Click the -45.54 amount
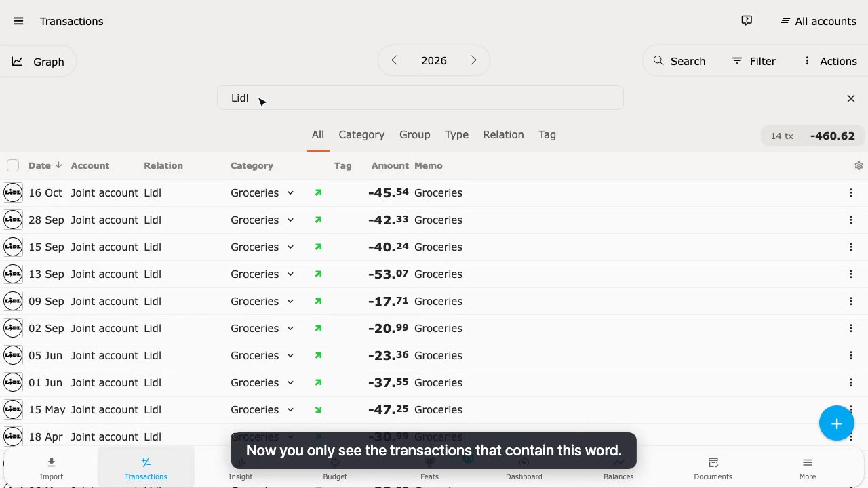 (x=389, y=192)
